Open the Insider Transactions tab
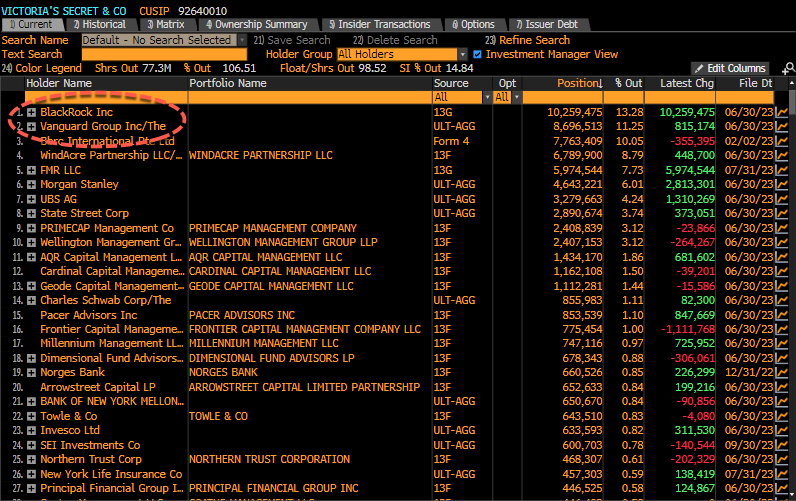The height and width of the screenshot is (501, 796). (x=380, y=24)
